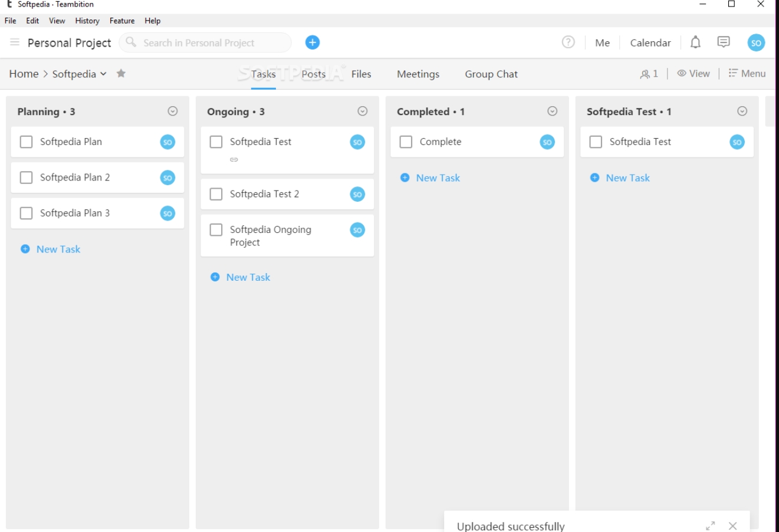Image resolution: width=779 pixels, height=532 pixels.
Task: Add a New Task in Planning column
Action: pos(51,249)
